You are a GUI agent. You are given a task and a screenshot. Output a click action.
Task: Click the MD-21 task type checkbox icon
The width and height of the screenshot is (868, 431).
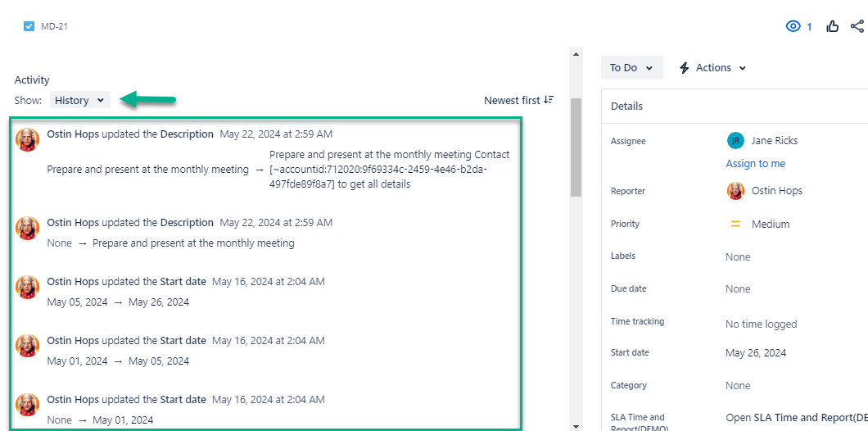point(29,26)
